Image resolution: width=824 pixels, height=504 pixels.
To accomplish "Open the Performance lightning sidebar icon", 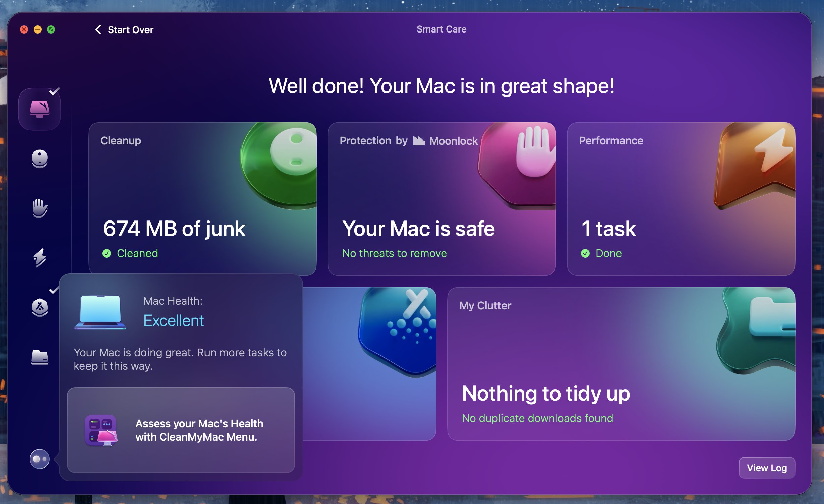I will click(40, 257).
